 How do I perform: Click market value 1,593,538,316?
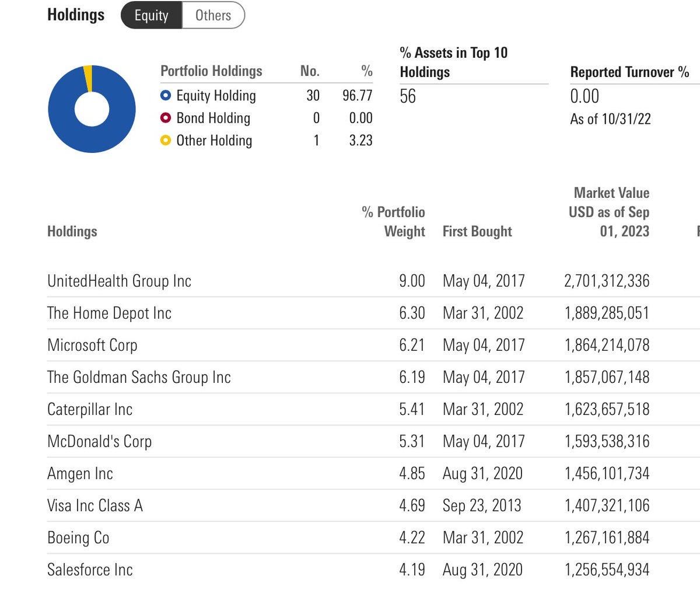pos(607,441)
